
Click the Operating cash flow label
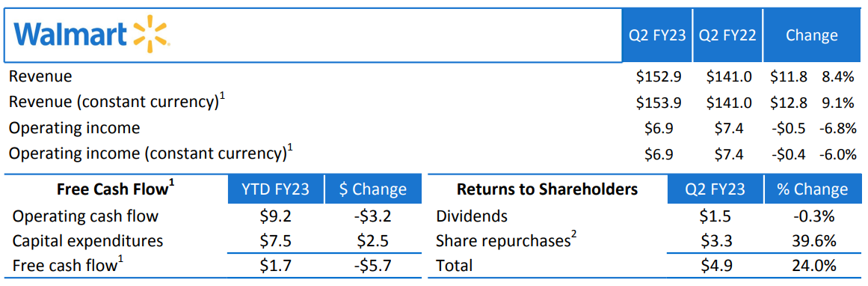pos(85,216)
